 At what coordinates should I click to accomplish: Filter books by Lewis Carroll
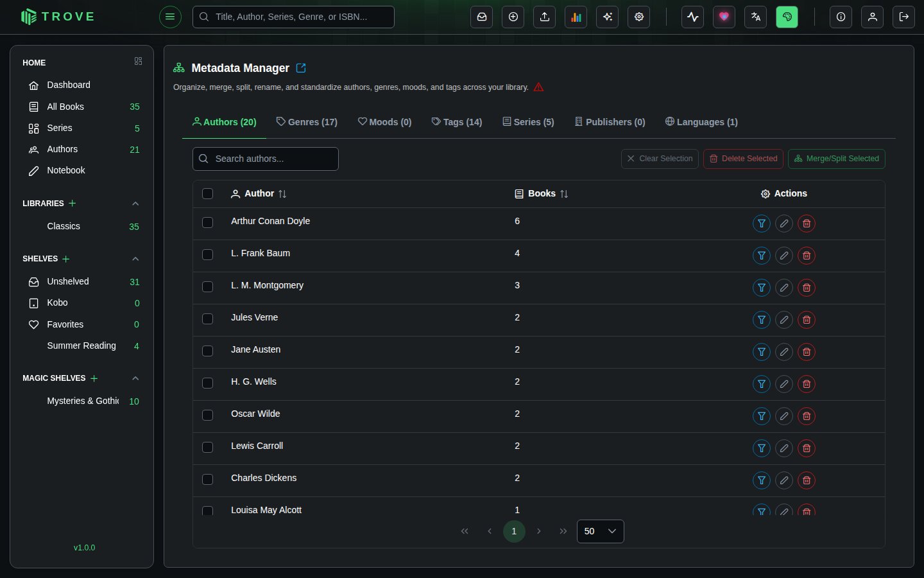(762, 448)
